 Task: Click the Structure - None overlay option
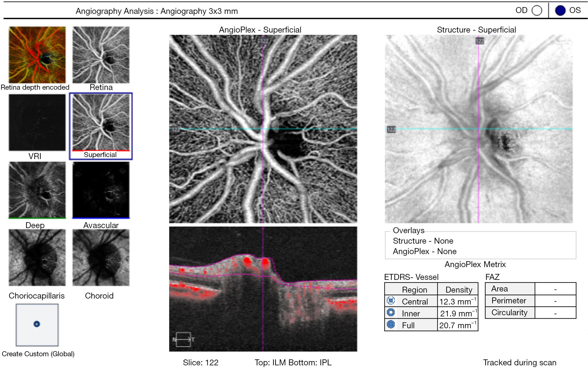pos(423,241)
